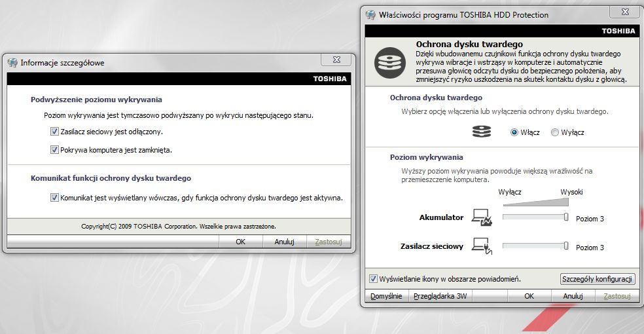
Task: Click Anuluj in Informacje szczegółowe dialog
Action: pyautogui.click(x=284, y=242)
